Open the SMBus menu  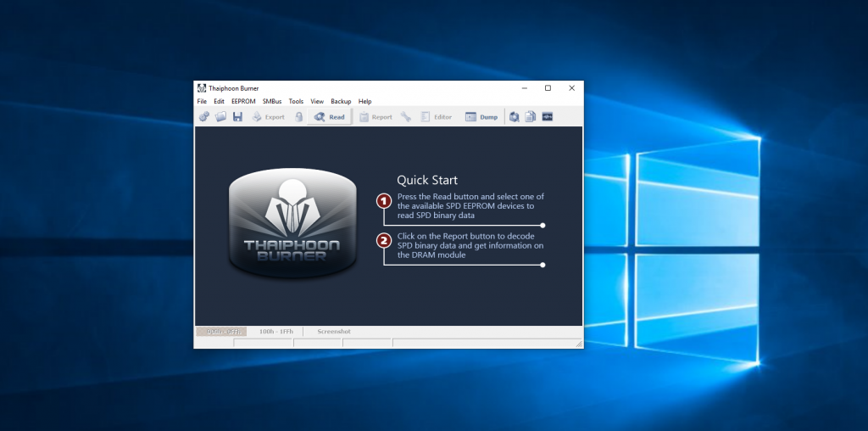click(x=272, y=101)
